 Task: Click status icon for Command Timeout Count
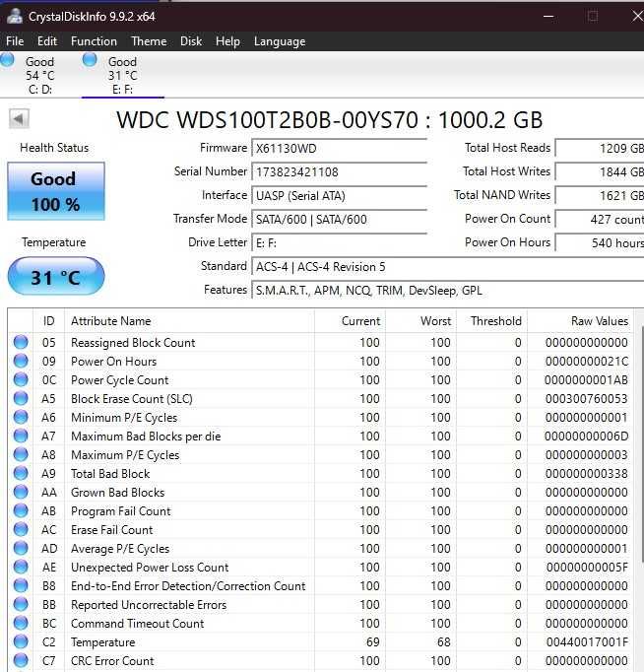pyautogui.click(x=21, y=623)
